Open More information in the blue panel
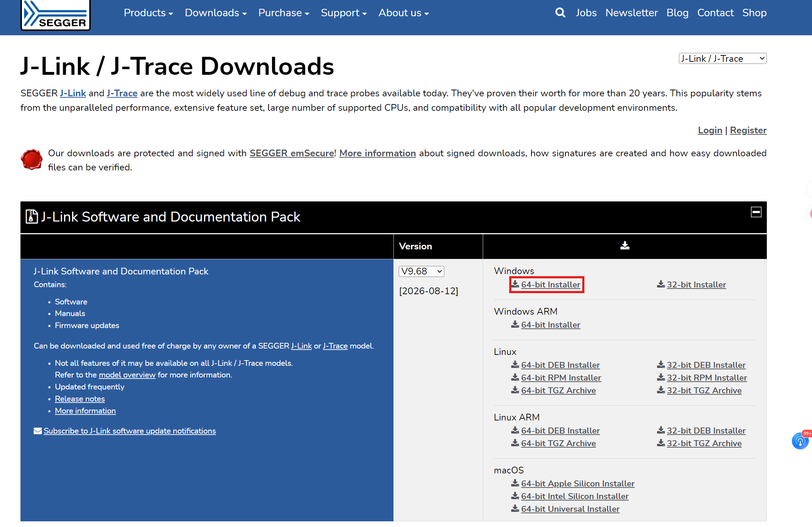This screenshot has height=527, width=812. pyautogui.click(x=85, y=411)
